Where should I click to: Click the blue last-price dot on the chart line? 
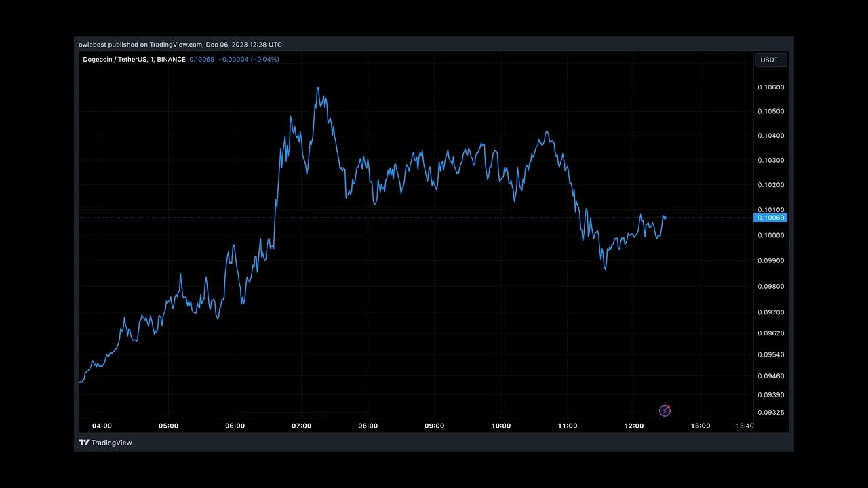(665, 217)
